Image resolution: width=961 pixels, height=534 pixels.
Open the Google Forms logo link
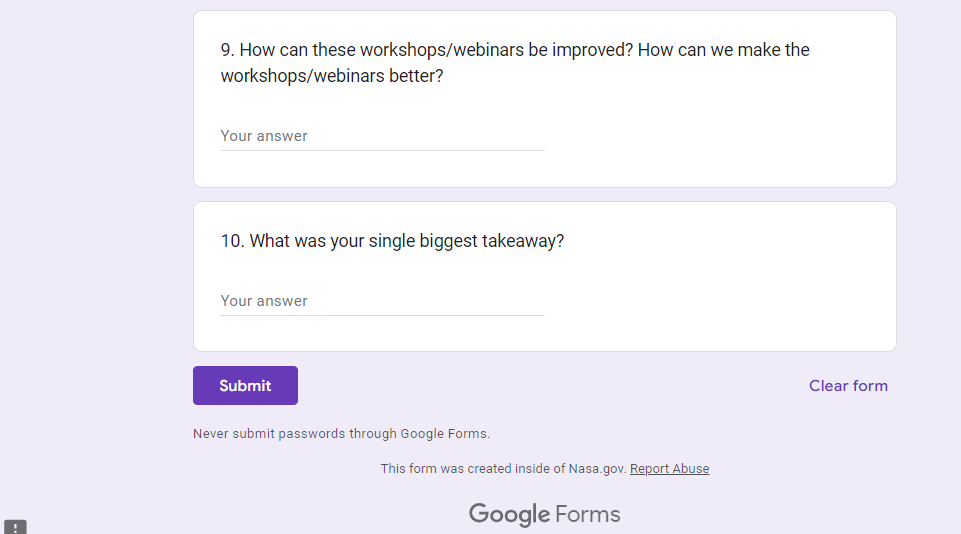[544, 515]
